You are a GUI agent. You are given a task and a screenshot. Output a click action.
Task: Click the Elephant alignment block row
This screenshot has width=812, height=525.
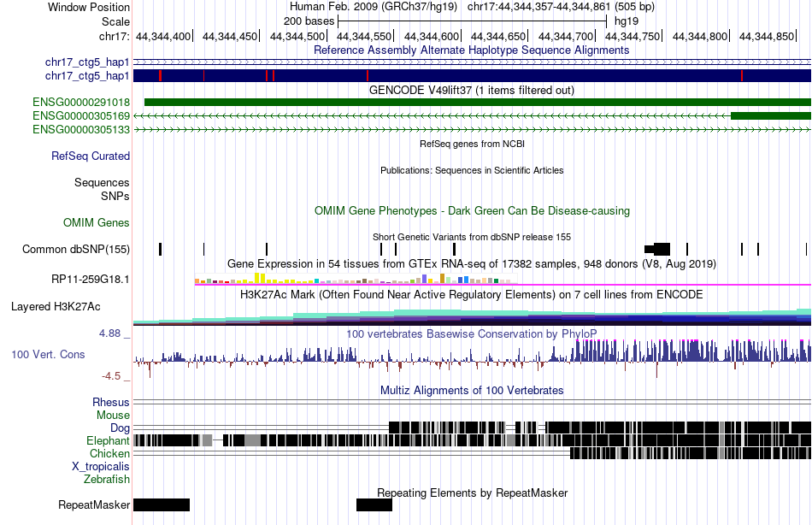tap(472, 440)
